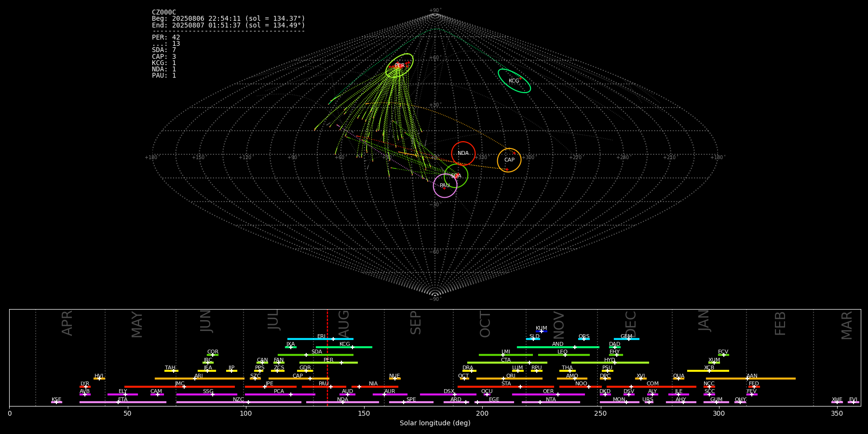Click the green PER bar in timeline
Viewport: 868px width, 434px height.
coord(328,363)
